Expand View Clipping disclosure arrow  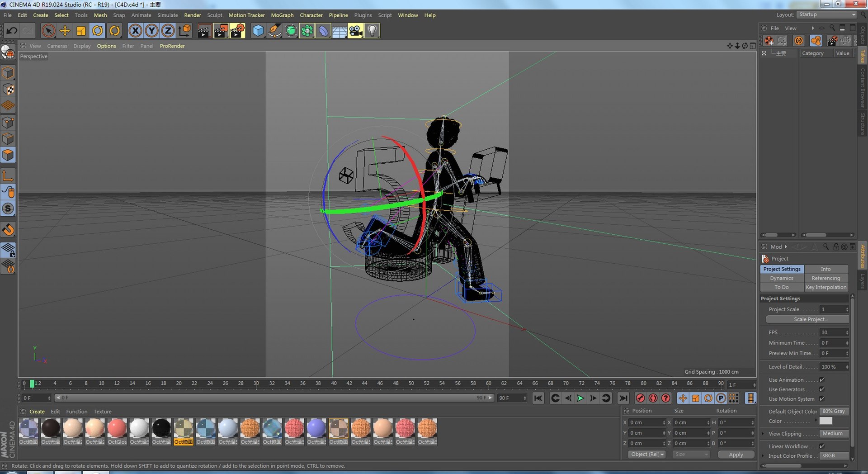[764, 434]
